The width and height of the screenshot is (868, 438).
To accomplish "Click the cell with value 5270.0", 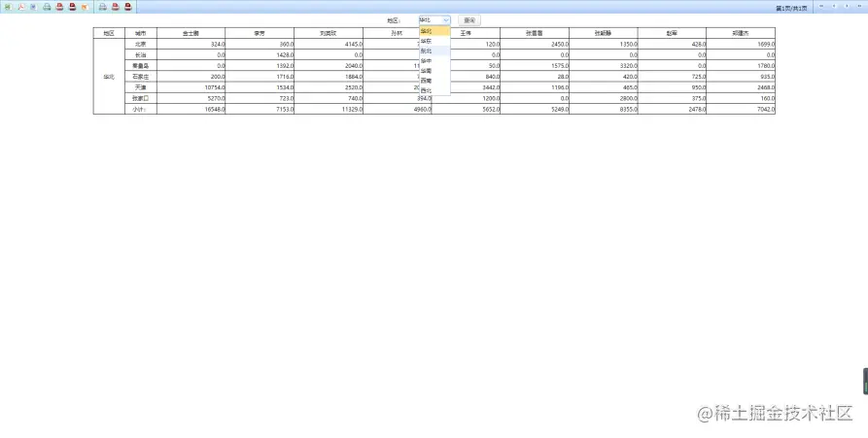I will (x=191, y=98).
